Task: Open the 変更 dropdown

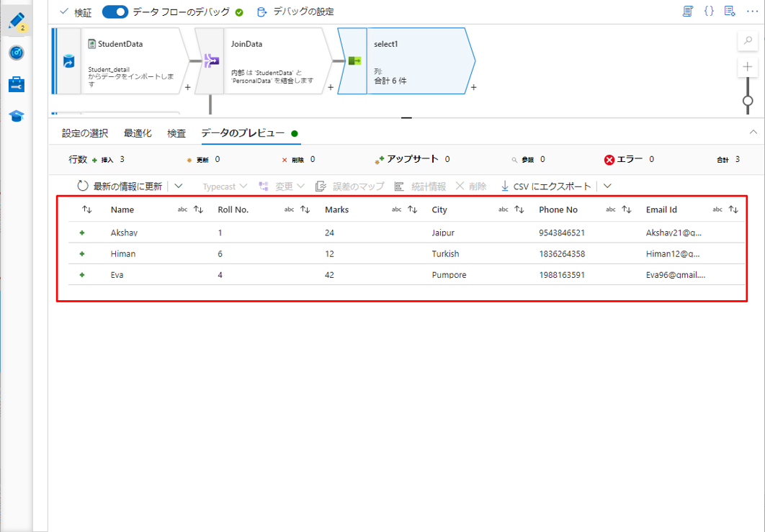Action: (x=282, y=186)
